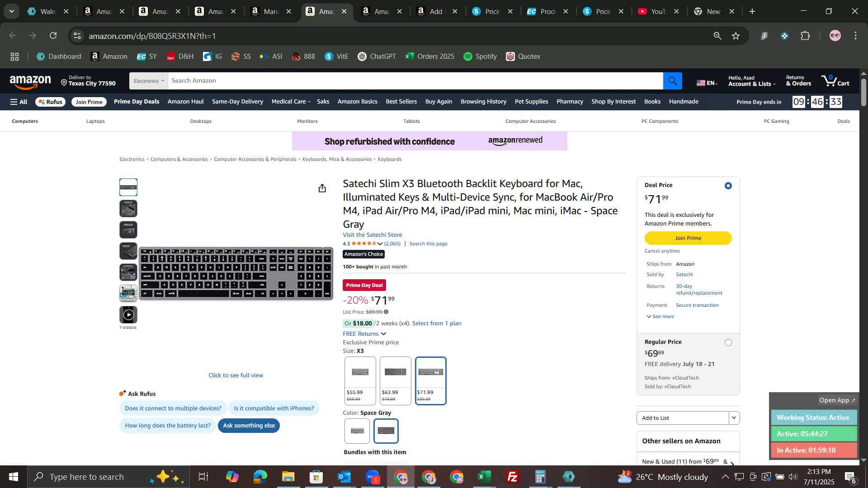Open Excel from the taskbar

485,477
